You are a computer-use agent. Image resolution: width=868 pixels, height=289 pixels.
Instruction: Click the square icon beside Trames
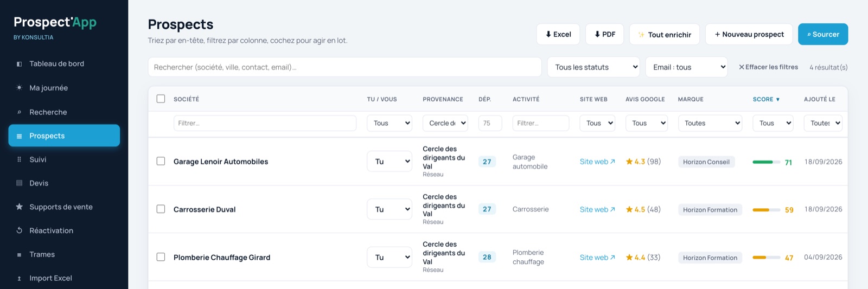pyautogui.click(x=19, y=254)
